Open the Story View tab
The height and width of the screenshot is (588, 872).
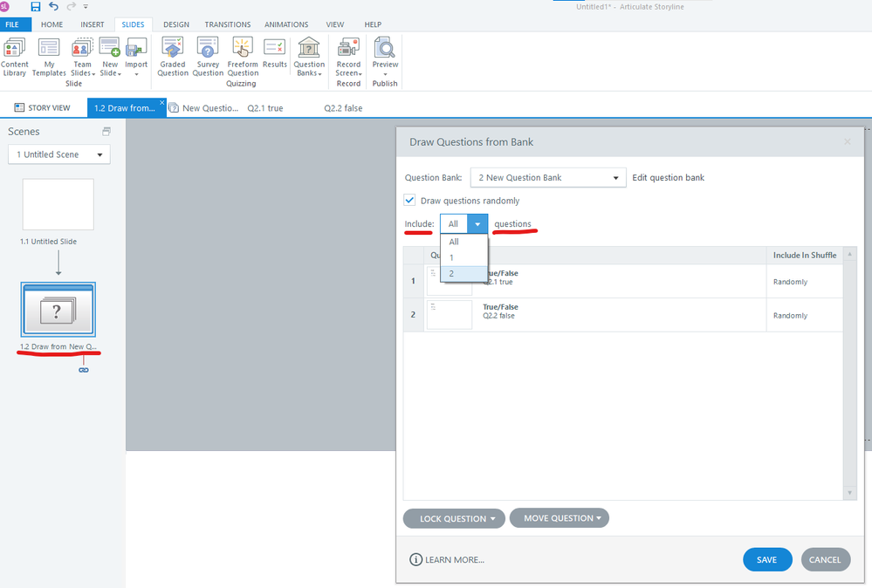(x=43, y=108)
